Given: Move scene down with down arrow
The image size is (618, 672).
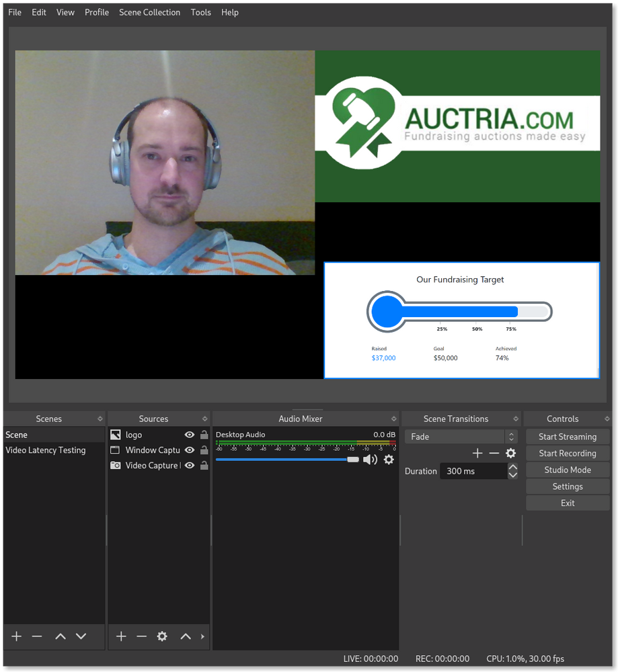Looking at the screenshot, I should [81, 636].
